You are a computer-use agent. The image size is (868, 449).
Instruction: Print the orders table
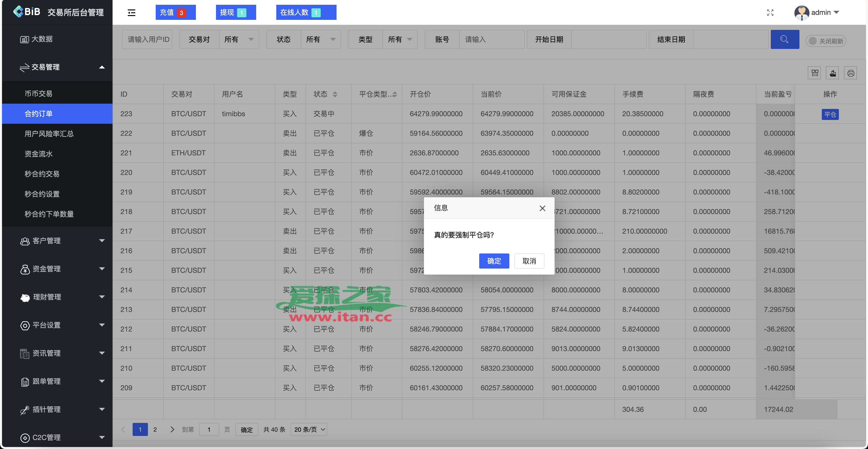click(850, 73)
